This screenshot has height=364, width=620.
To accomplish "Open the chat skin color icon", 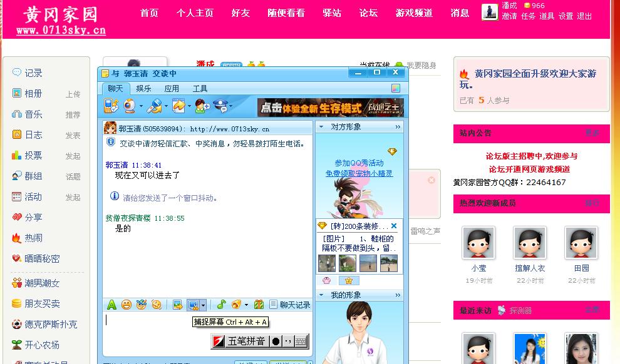I will click(396, 88).
